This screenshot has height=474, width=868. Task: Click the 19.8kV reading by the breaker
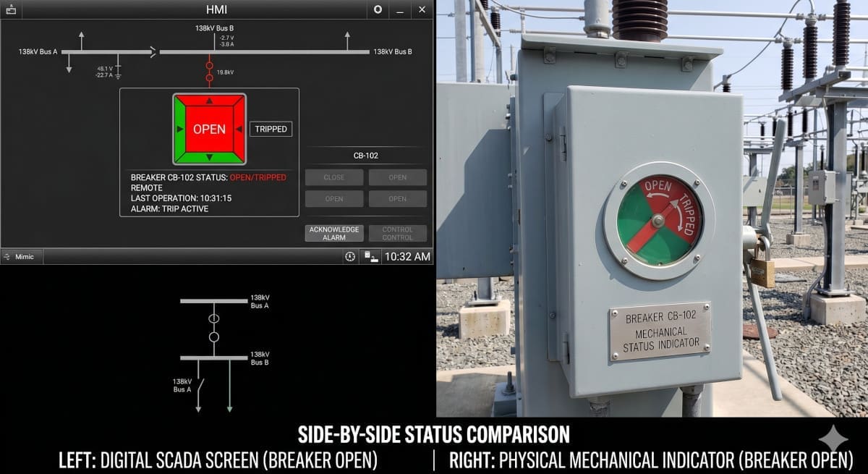225,72
